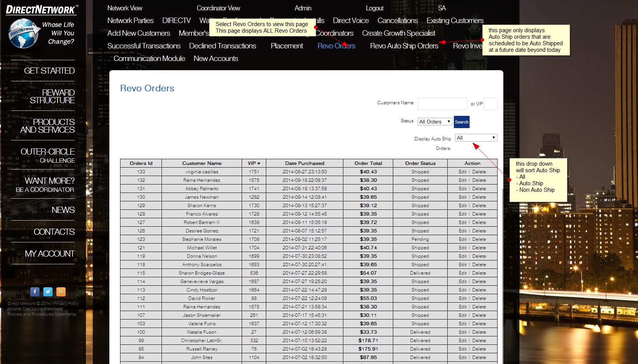Viewport: 638px width, 364px height.
Task: View the Cancellations page
Action: 397,21
